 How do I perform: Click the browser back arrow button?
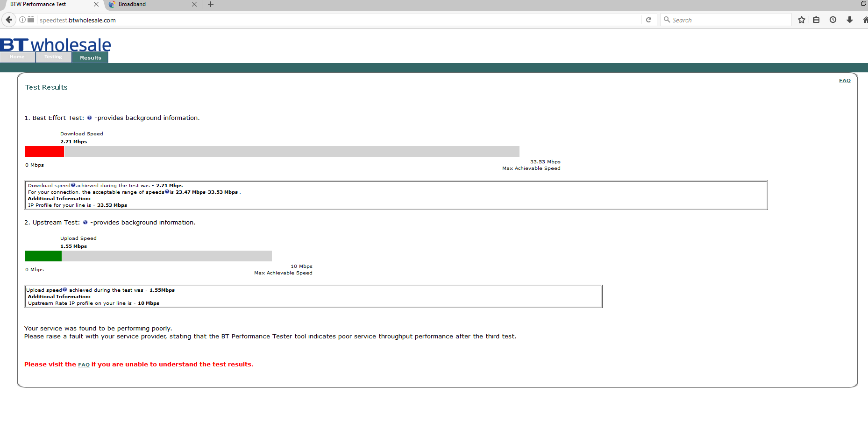9,20
